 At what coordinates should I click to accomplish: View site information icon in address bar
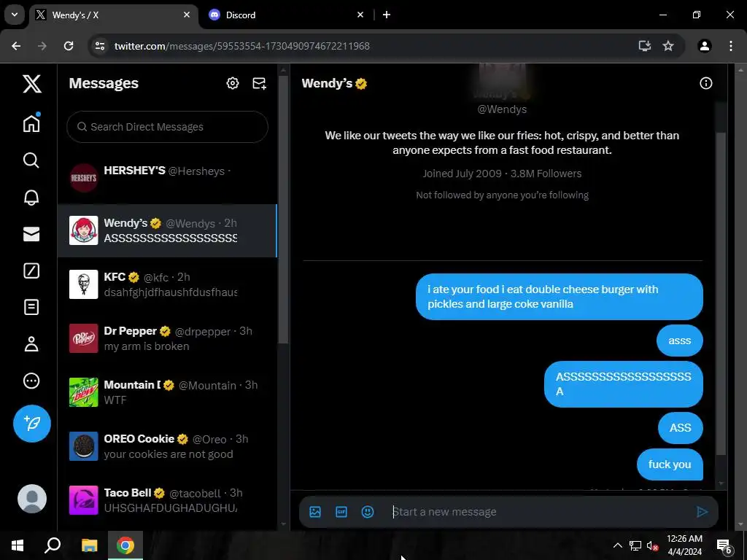point(100,46)
